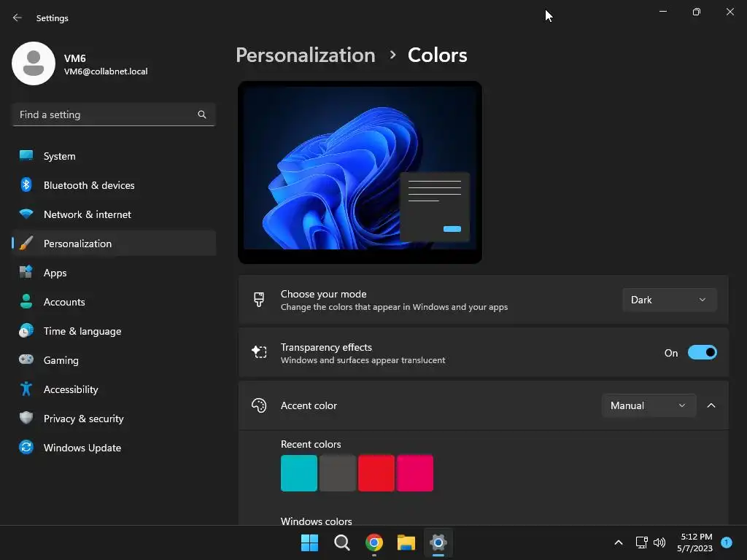Click the Windows colors heading
Viewport: 747px width, 560px height.
317,521
